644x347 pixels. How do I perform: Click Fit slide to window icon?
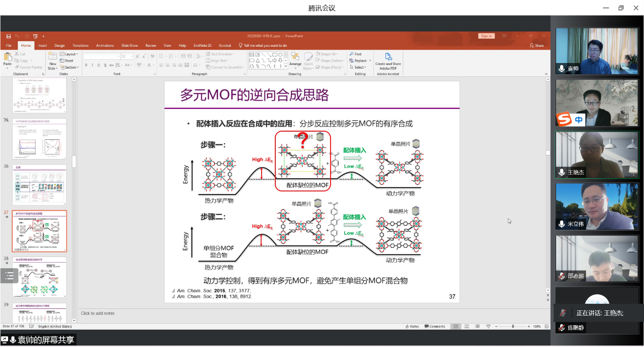[545, 326]
